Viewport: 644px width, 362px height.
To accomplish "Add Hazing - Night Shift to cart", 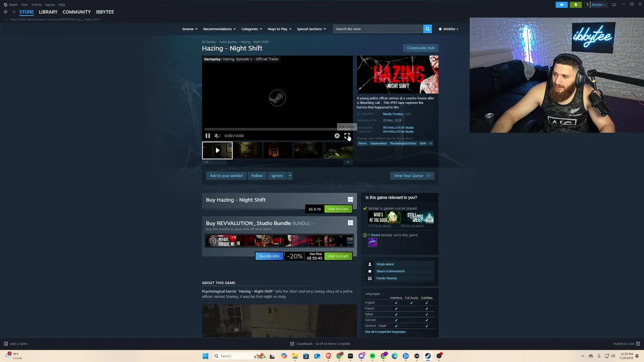I will [x=338, y=209].
